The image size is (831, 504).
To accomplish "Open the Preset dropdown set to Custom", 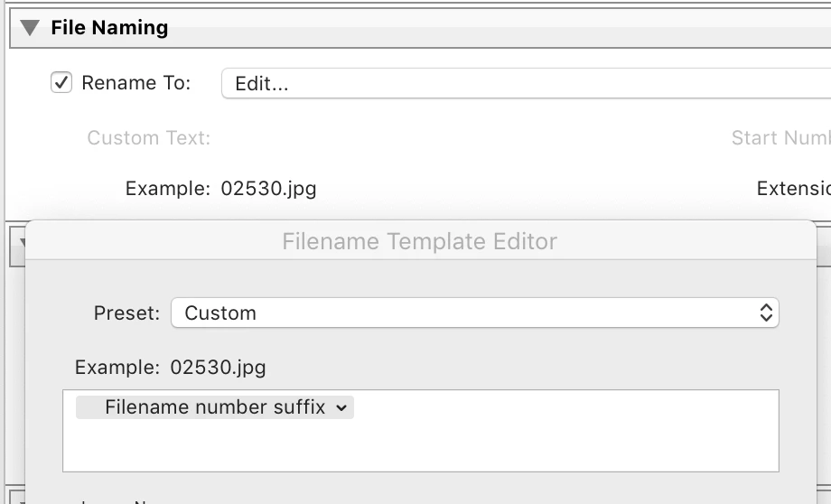I will coord(474,313).
